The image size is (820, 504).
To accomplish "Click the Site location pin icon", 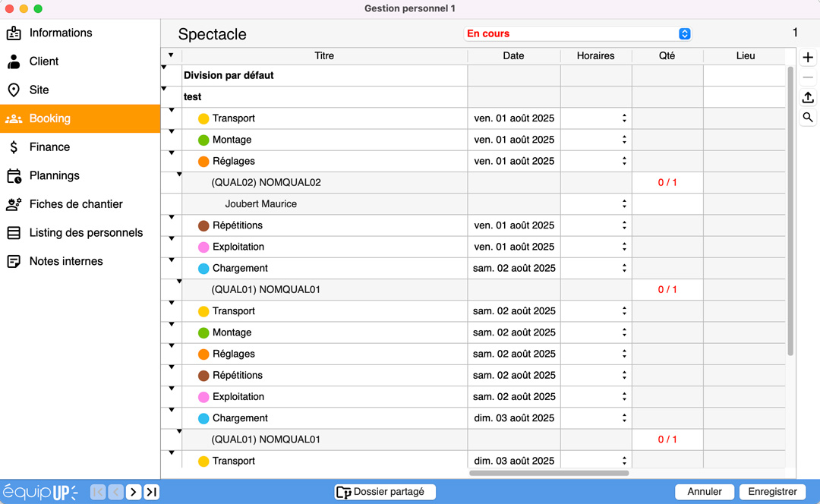I will (14, 90).
